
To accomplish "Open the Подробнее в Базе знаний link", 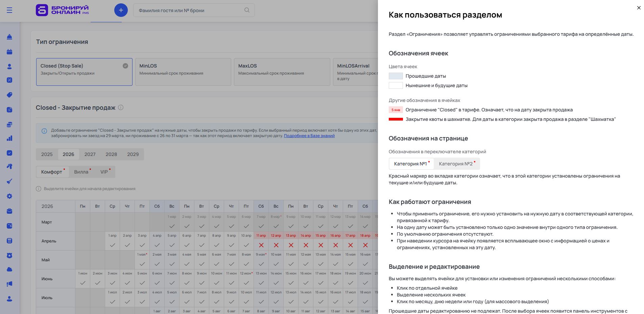I will (309, 136).
